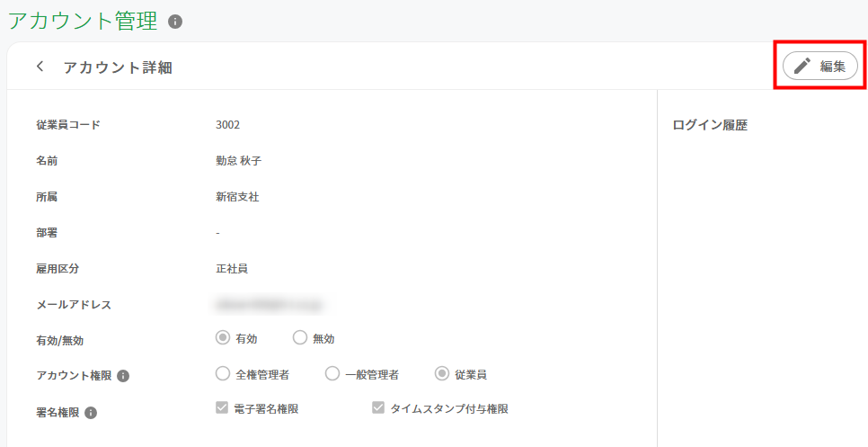Click the 編集 edit button
Viewport: 868px width, 447px height.
(x=819, y=66)
